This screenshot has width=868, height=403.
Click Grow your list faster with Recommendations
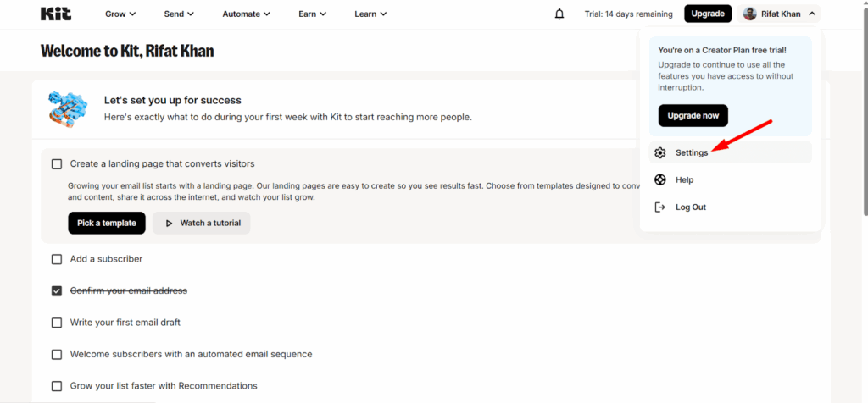[x=164, y=386]
